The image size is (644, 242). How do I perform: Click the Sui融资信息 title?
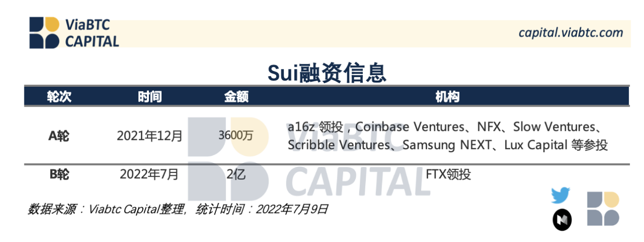point(327,73)
